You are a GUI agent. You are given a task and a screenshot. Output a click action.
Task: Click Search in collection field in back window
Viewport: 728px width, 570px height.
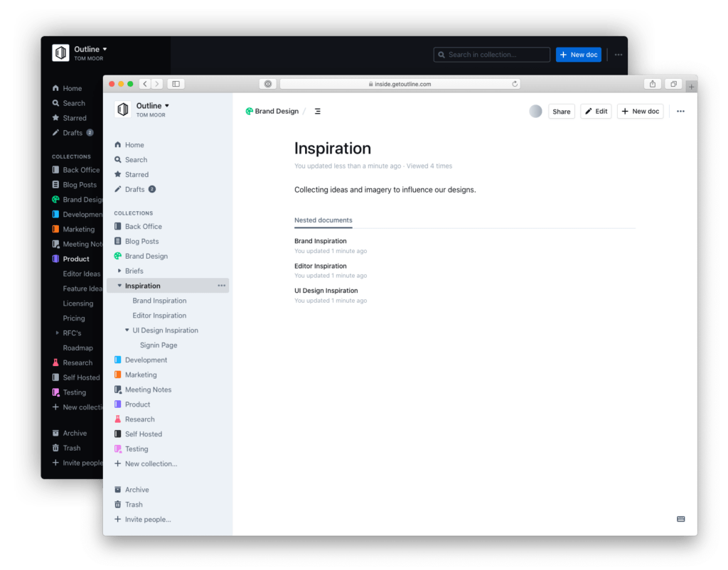[x=492, y=55]
